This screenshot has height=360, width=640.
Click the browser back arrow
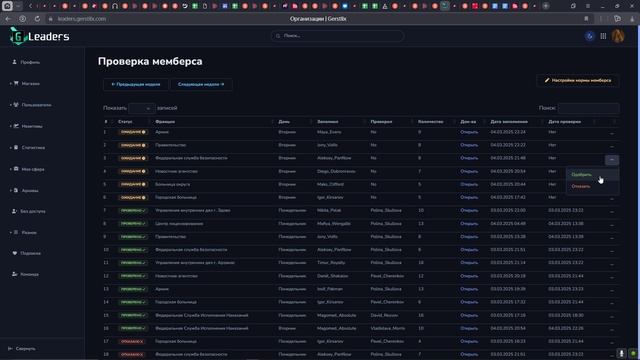click(x=8, y=19)
